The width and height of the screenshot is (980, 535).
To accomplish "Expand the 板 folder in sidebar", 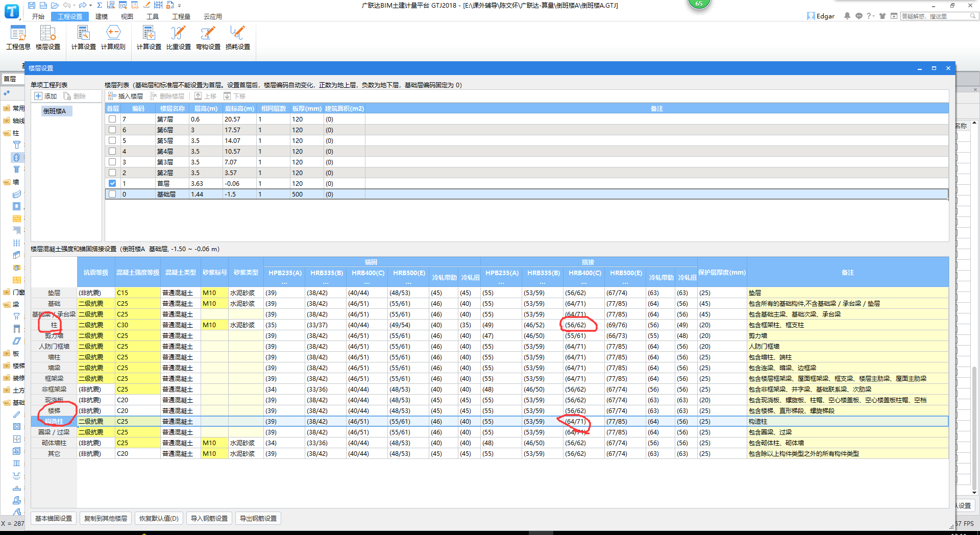I will pos(7,353).
